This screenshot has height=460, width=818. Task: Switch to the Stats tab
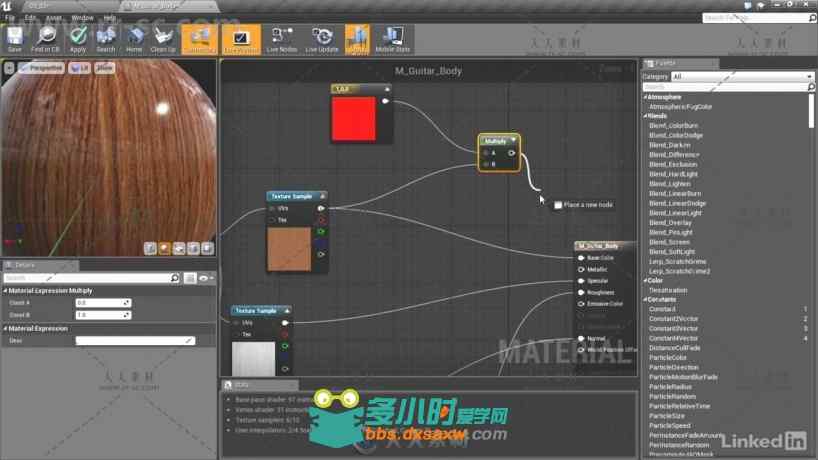(x=260, y=385)
